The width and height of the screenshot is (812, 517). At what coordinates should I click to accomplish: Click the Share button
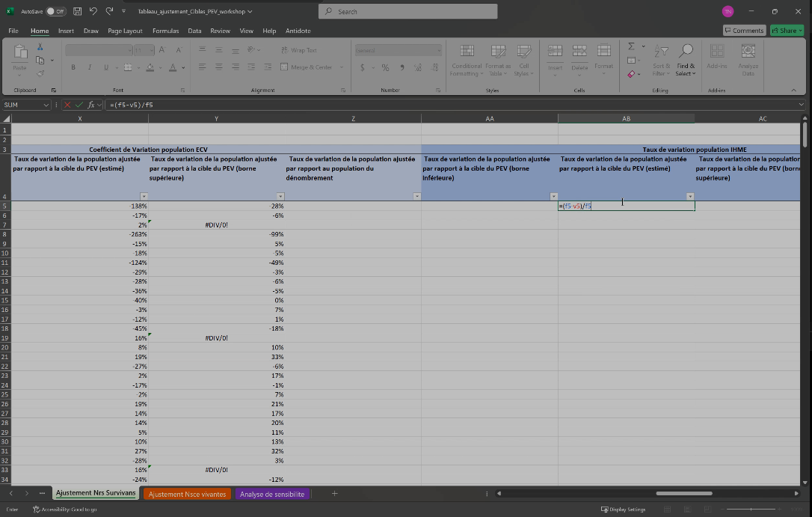point(786,31)
